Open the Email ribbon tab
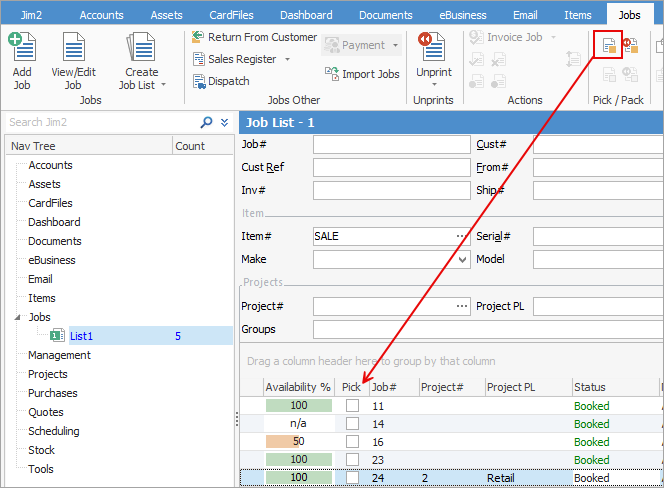664x488 pixels. click(x=525, y=15)
